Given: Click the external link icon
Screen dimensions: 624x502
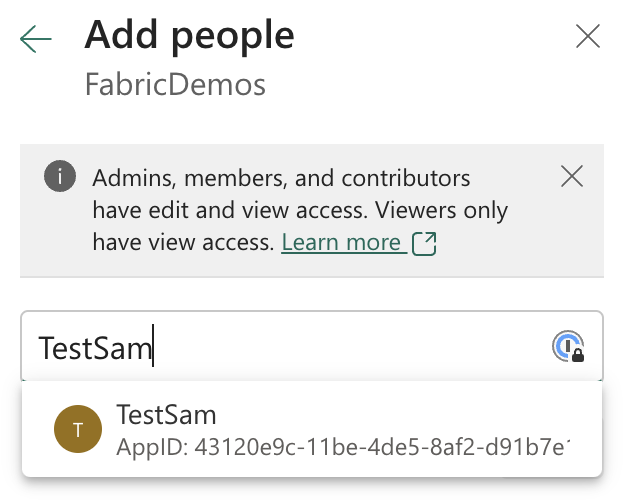Looking at the screenshot, I should click(424, 243).
